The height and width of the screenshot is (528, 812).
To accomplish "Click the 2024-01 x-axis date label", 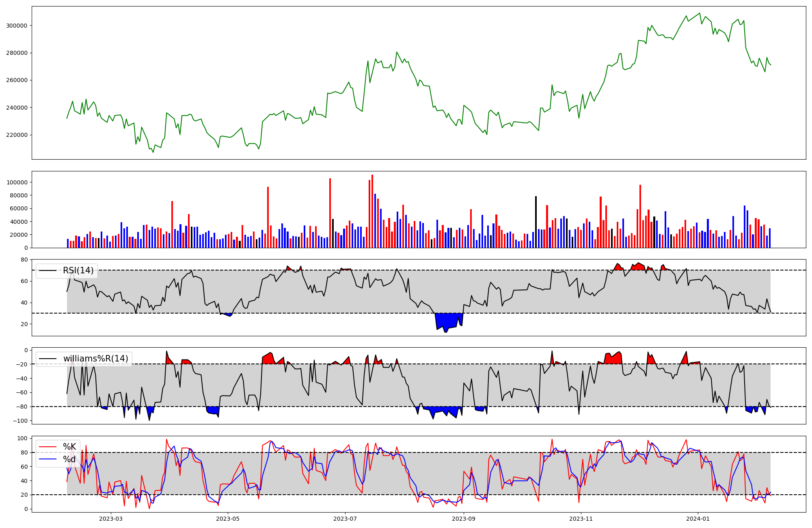I will tap(698, 519).
